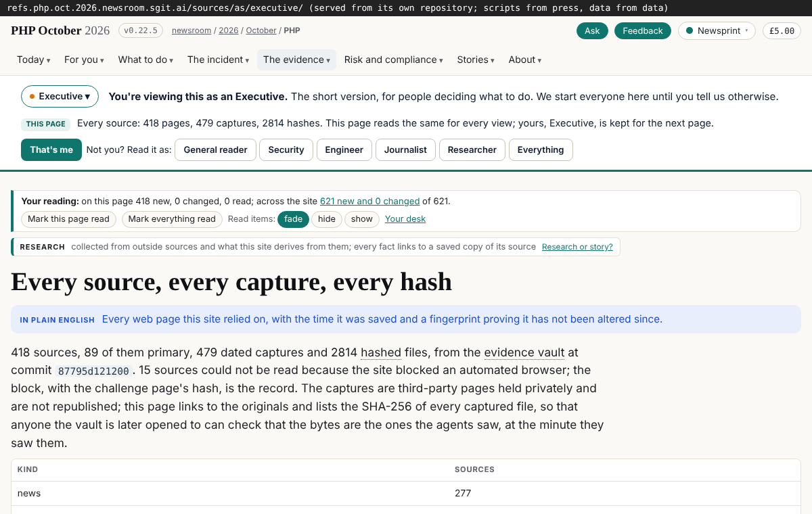The image size is (812, 514).
Task: Expand The incident menu
Action: 218,60
